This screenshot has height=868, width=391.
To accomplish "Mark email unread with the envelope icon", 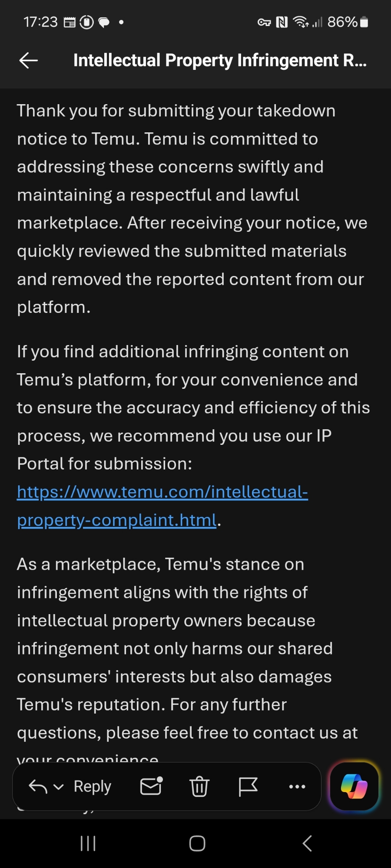I will click(151, 786).
